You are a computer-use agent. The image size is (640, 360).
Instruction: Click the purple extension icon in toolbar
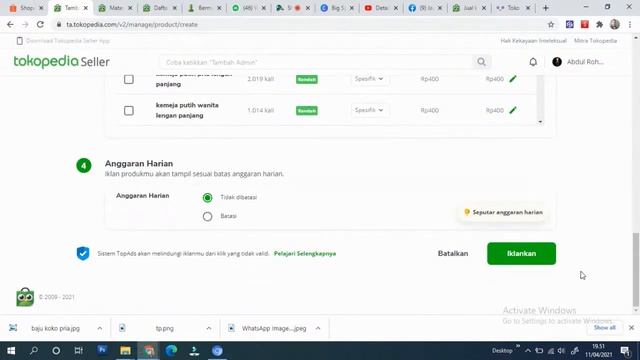click(x=570, y=24)
